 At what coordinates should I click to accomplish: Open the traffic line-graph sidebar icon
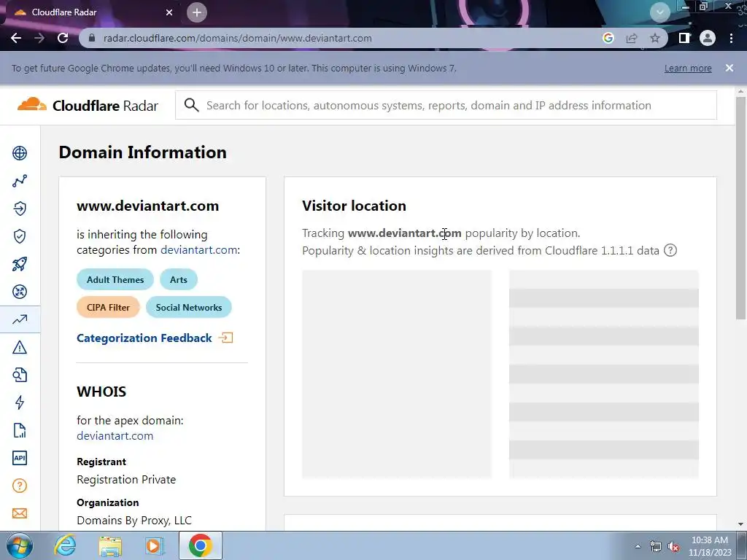pos(20,181)
